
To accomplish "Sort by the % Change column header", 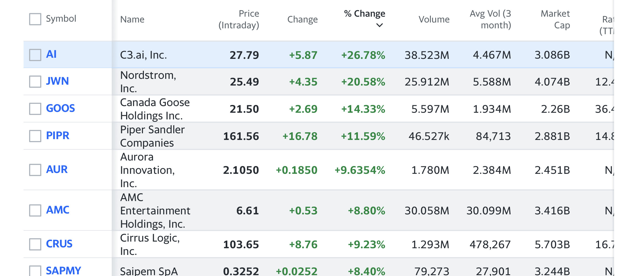I will pos(364,14).
